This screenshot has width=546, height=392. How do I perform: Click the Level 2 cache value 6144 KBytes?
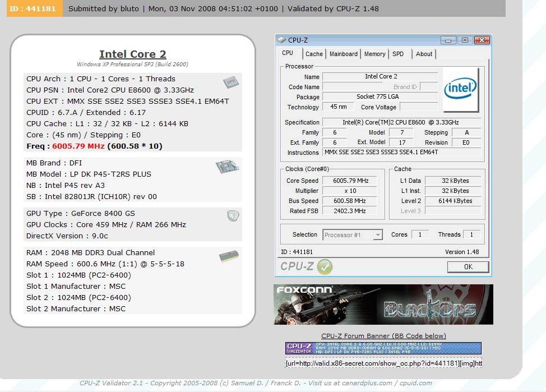(454, 201)
